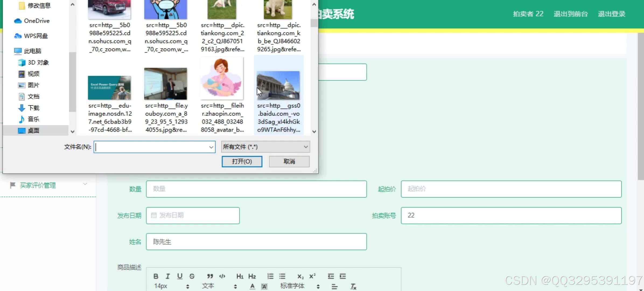Click the file list scroll-down arrow
The image size is (644, 291).
click(x=314, y=131)
